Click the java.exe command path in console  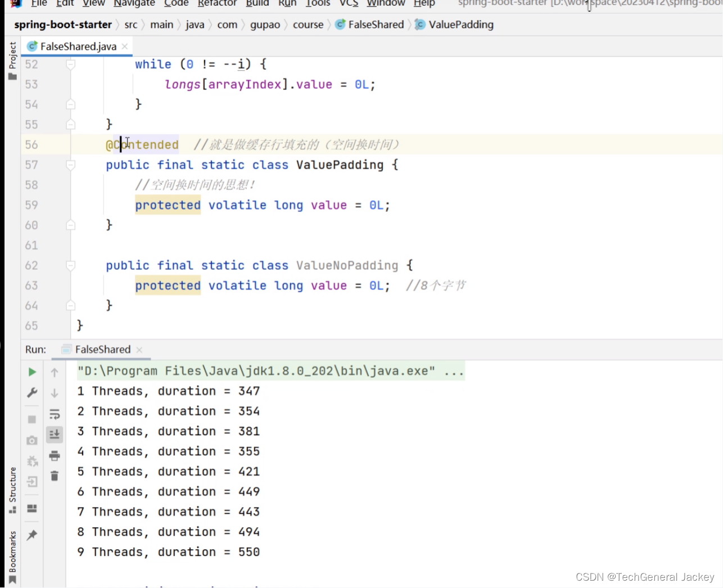point(256,371)
